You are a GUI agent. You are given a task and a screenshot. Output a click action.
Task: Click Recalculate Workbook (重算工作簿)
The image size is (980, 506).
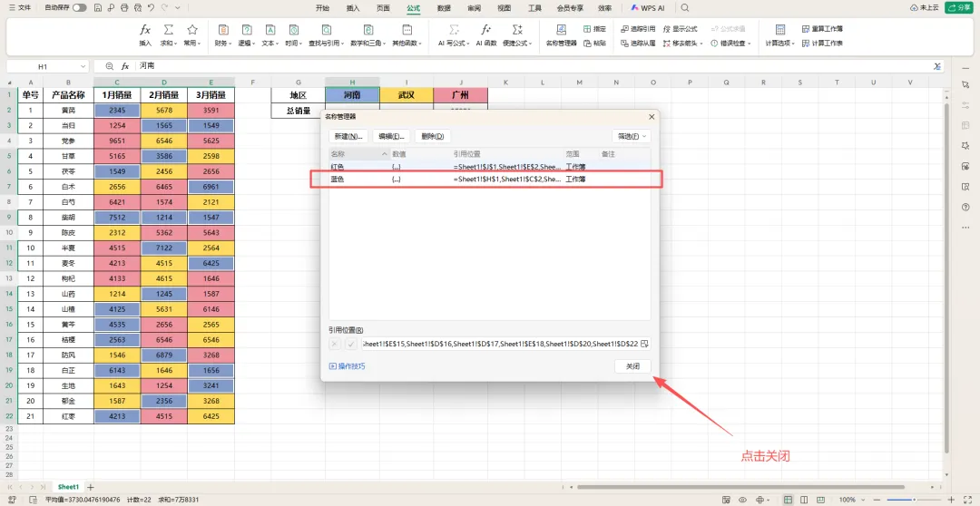click(x=822, y=29)
